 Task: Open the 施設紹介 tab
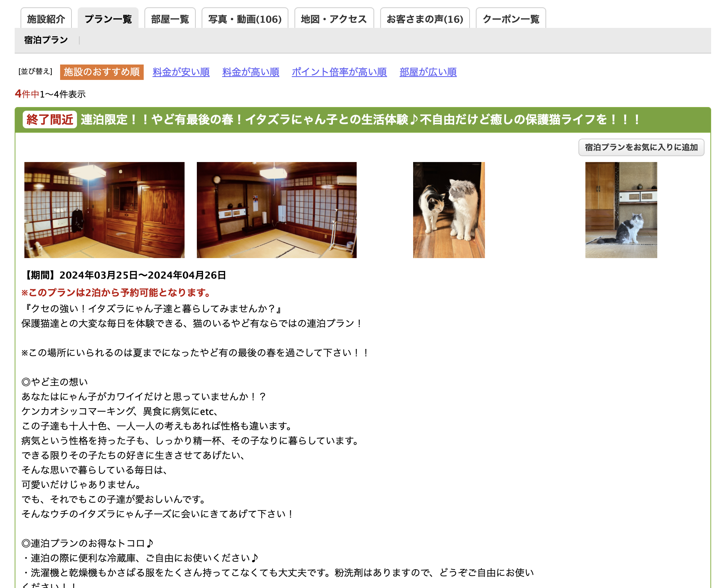tap(46, 19)
